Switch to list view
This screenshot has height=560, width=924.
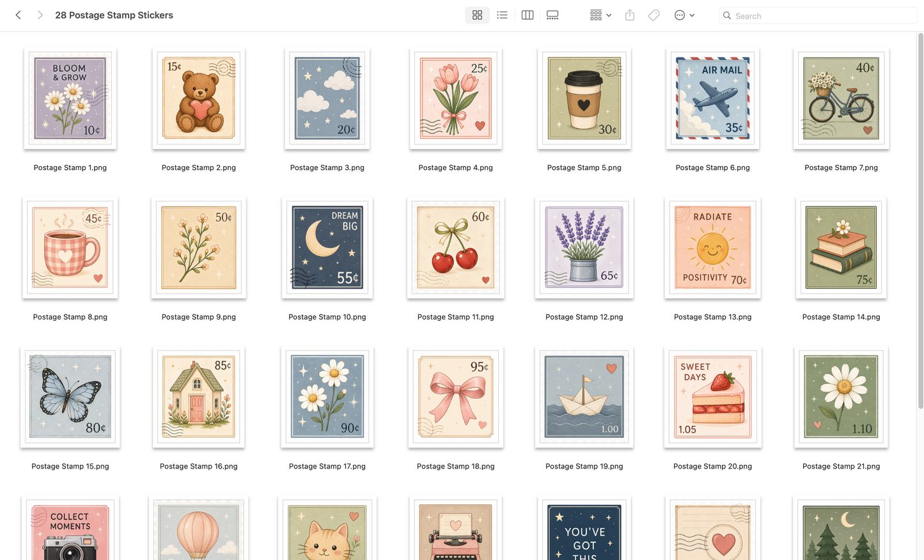tap(502, 15)
